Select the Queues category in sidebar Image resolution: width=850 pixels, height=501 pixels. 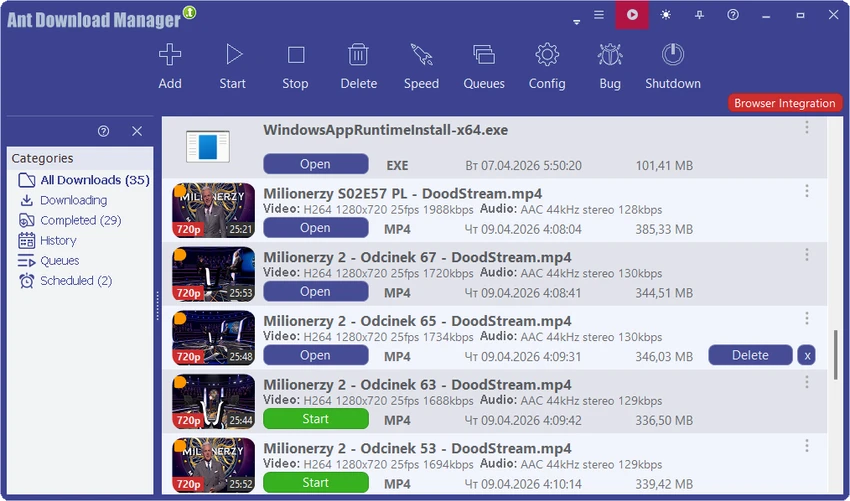48,260
